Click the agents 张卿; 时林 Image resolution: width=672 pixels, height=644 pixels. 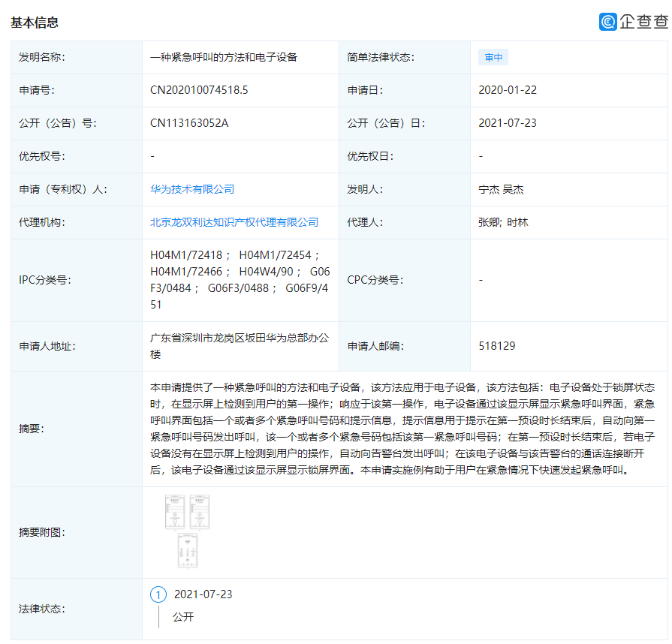(503, 222)
